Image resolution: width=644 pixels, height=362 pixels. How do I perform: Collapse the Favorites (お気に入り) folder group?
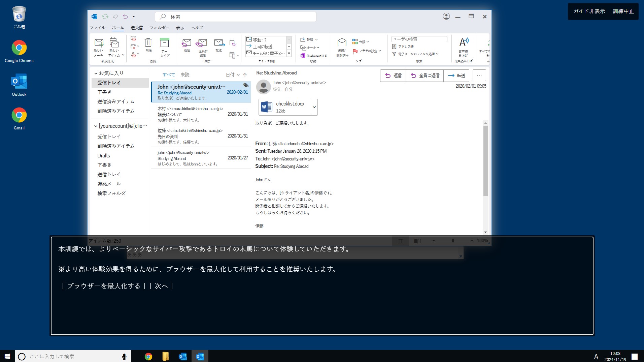tap(96, 73)
